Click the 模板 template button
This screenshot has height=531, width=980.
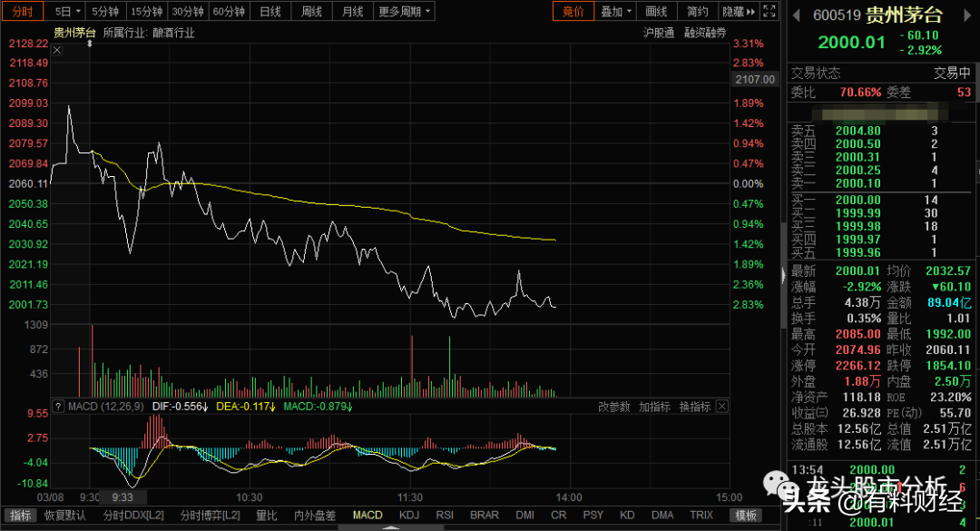(746, 516)
